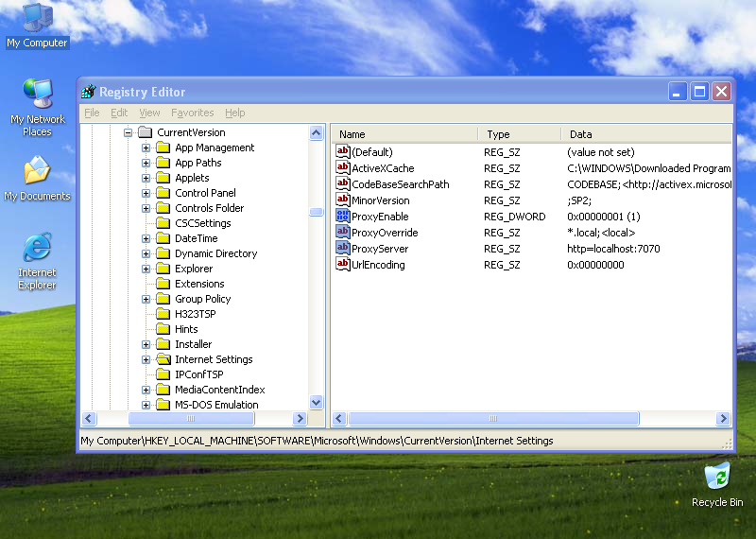
Task: Select the Internet Explorer desktop icon
Action: click(x=37, y=261)
